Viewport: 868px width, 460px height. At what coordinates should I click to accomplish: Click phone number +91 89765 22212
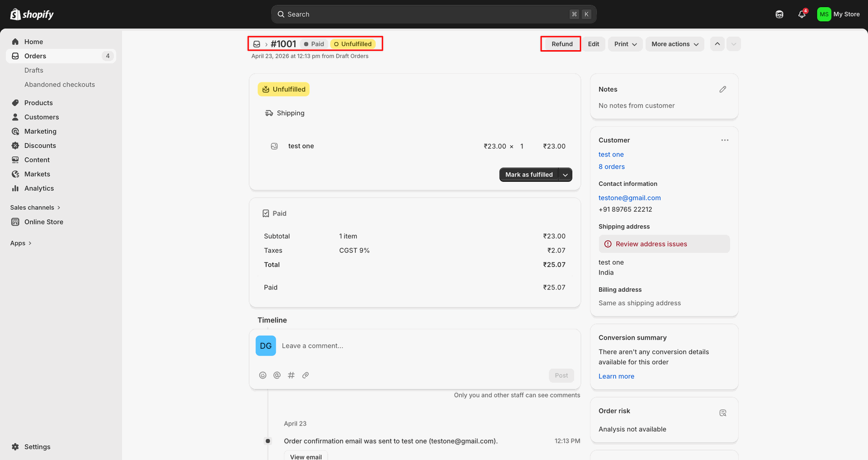point(625,209)
